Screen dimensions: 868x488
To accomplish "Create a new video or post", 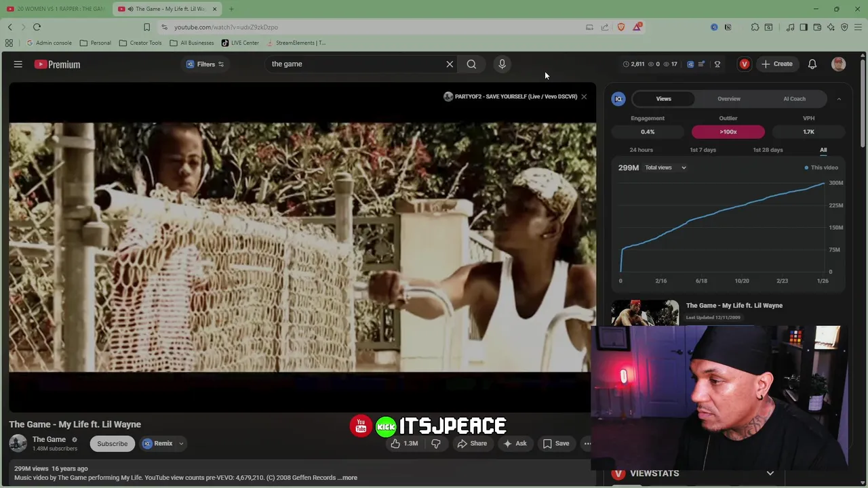I will pyautogui.click(x=777, y=64).
